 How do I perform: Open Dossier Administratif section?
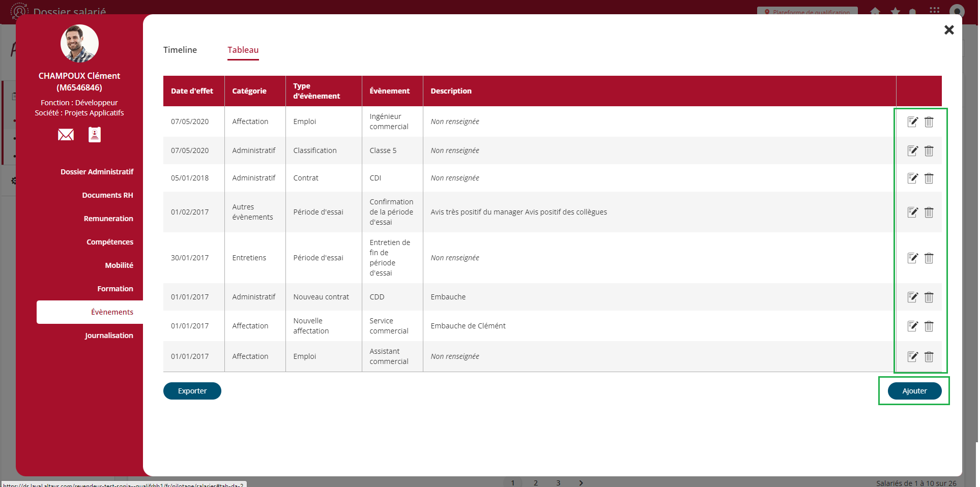coord(97,172)
